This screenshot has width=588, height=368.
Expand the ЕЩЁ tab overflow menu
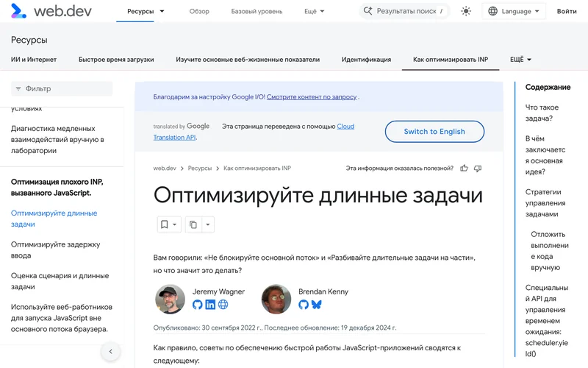(520, 60)
